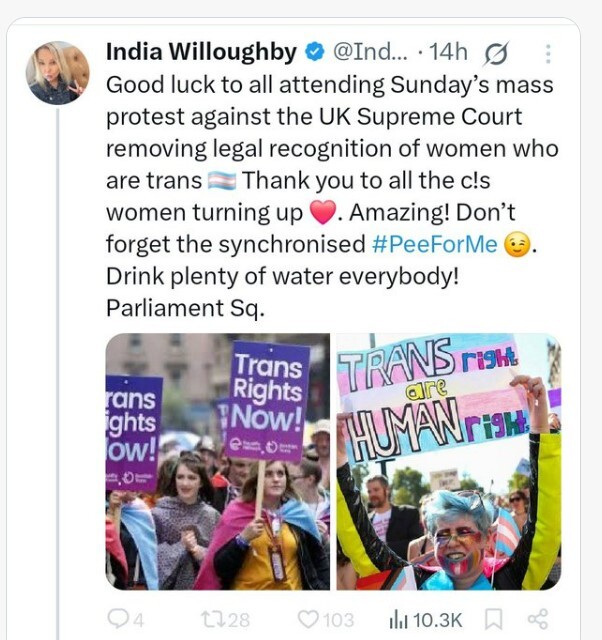Click the reply speech bubble icon

pos(119,620)
